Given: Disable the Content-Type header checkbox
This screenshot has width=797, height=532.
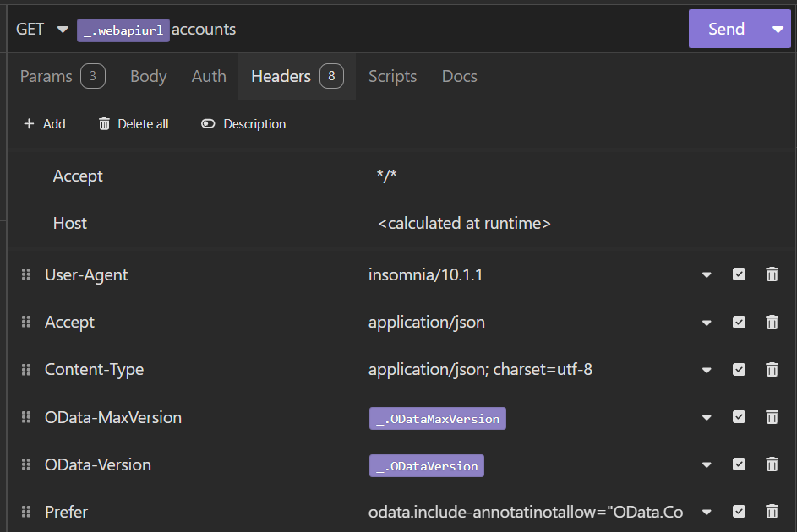Looking at the screenshot, I should point(739,369).
